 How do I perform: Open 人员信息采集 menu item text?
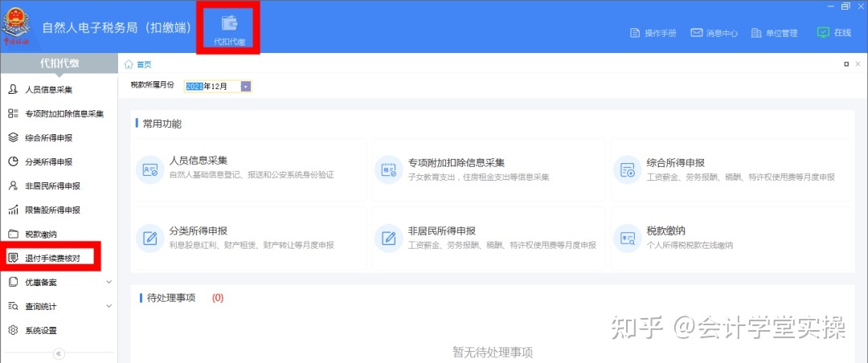coord(49,90)
